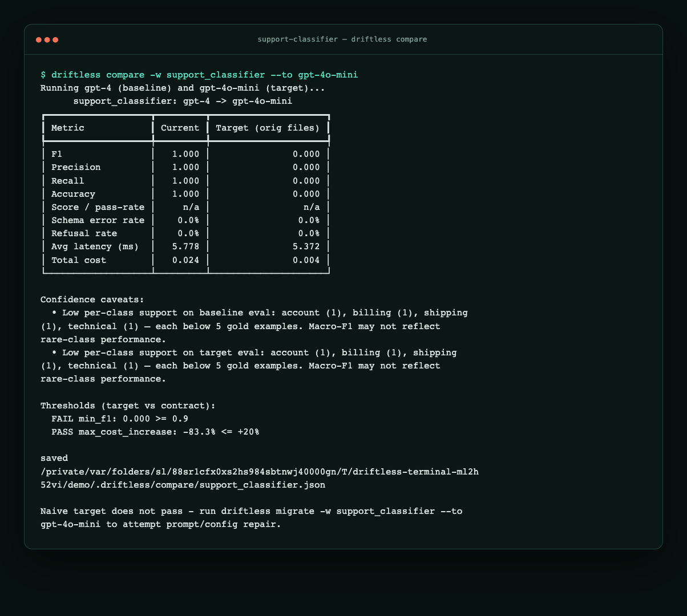687x616 pixels.
Task: Click the 'Current' column header
Action: pyautogui.click(x=180, y=128)
